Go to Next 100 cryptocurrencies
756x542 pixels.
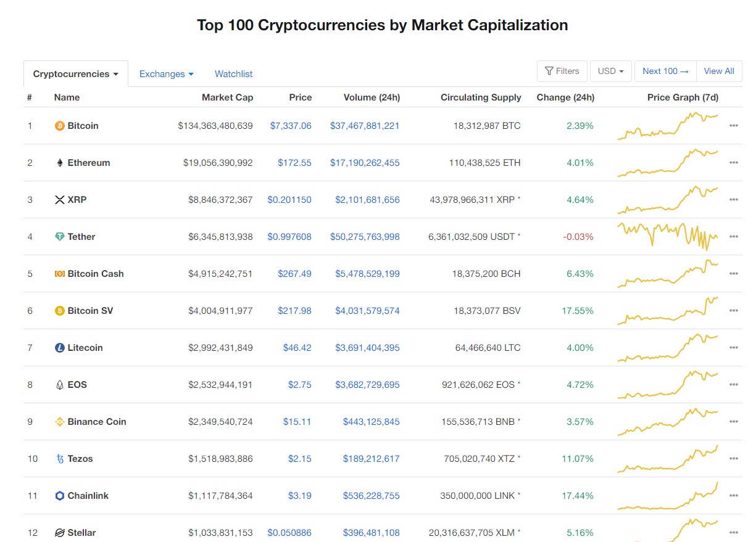pyautogui.click(x=665, y=71)
